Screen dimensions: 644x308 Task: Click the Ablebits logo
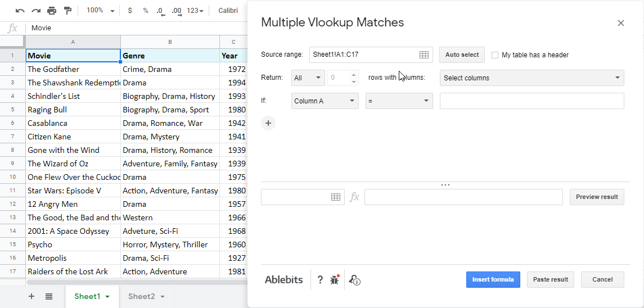coord(284,280)
